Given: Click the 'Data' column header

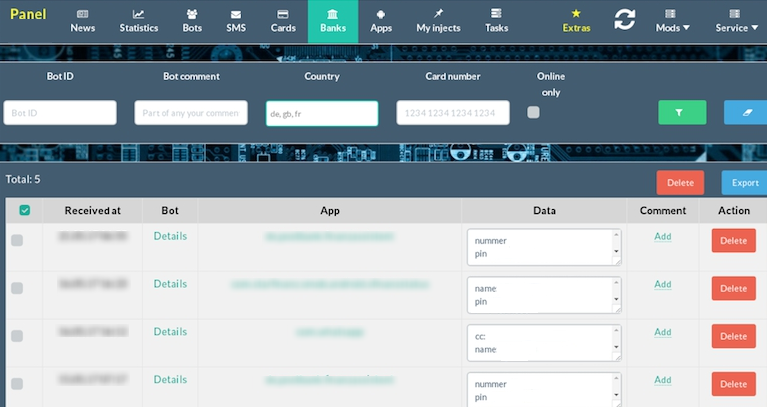Looking at the screenshot, I should 544,210.
